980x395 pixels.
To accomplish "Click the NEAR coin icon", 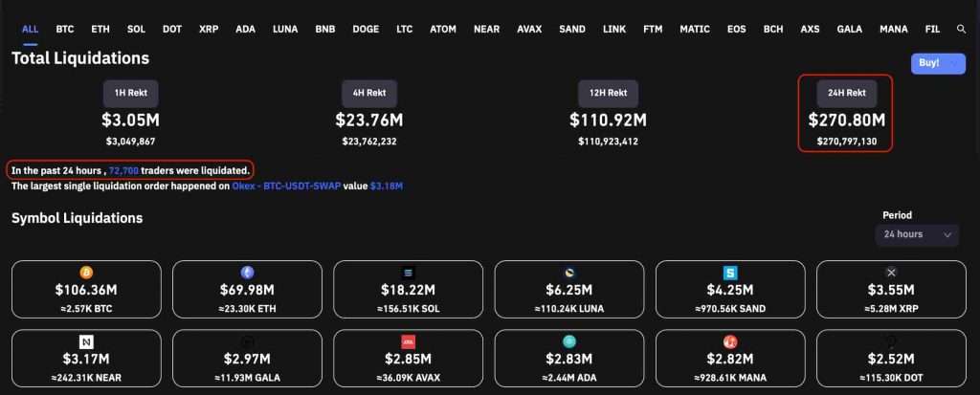I will 85,341.
